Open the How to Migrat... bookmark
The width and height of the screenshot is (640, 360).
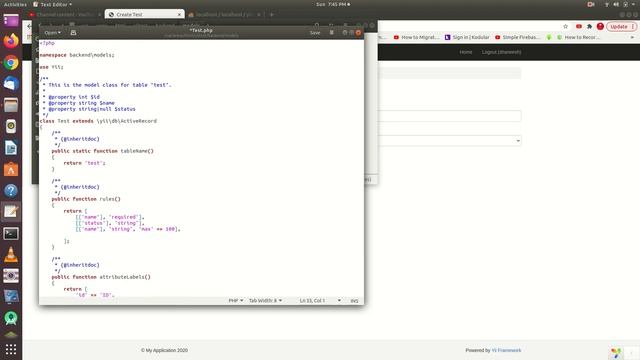(416, 37)
